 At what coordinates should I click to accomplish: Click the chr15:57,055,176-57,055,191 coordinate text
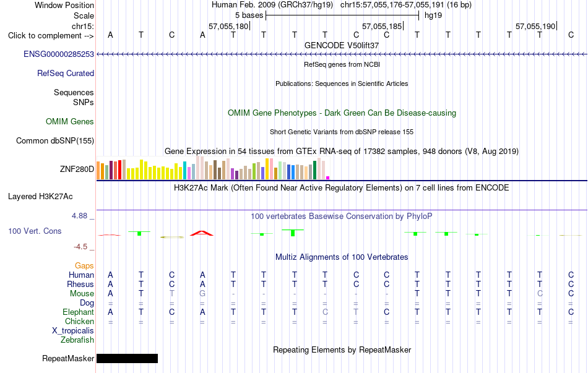pos(392,5)
